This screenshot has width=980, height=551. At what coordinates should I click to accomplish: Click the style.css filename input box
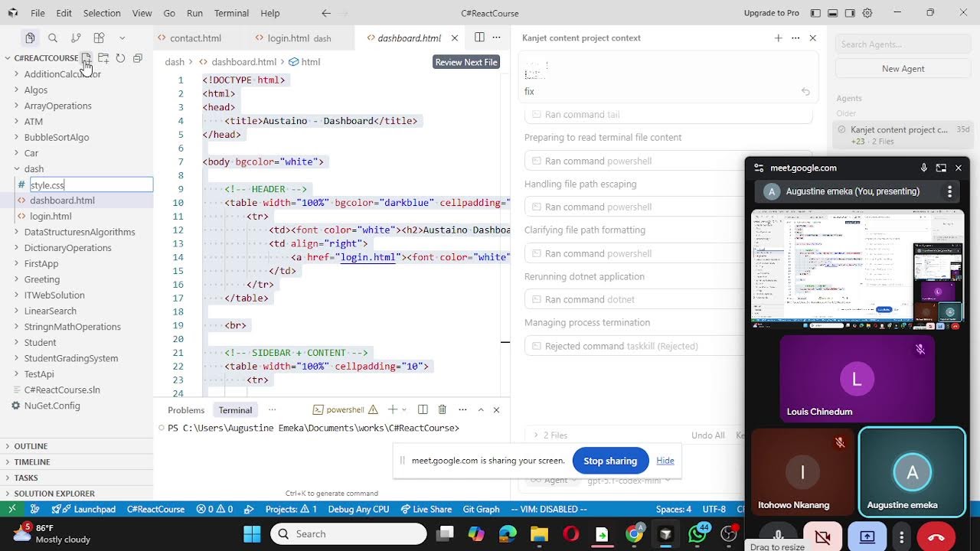[x=91, y=184]
